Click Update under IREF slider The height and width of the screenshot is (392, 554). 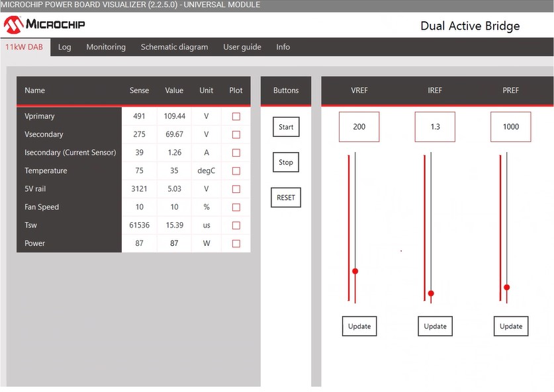(436, 327)
